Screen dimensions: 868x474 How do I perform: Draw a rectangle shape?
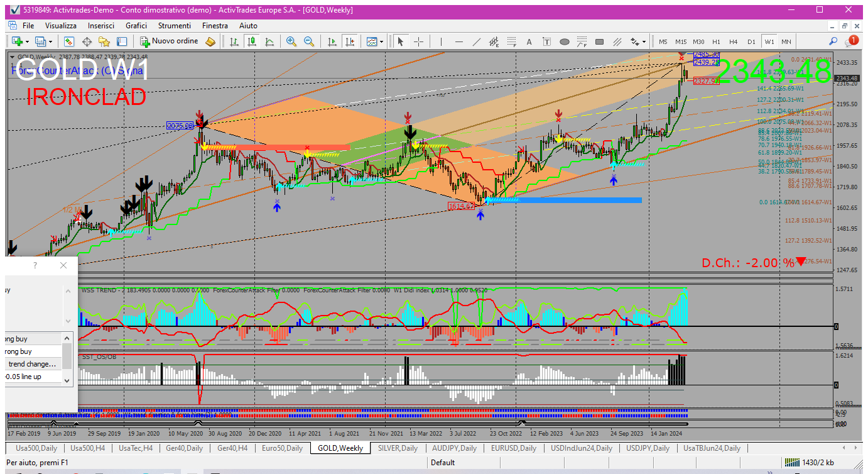600,41
